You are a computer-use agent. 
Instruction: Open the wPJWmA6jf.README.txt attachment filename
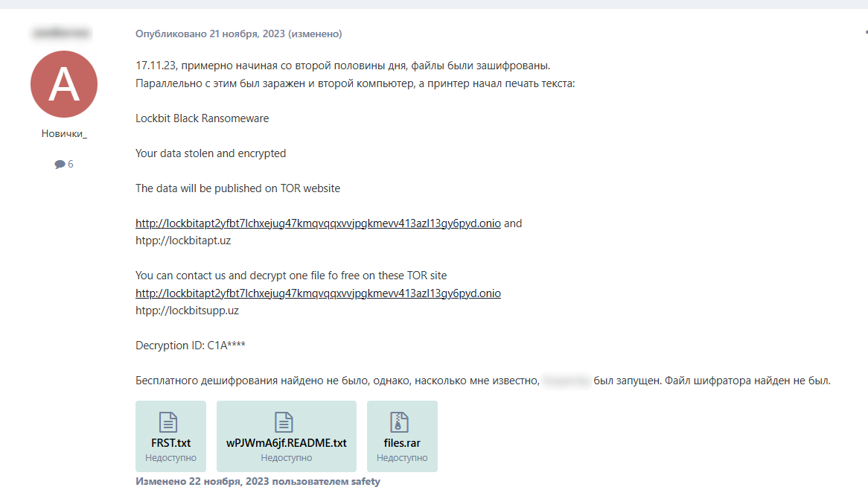pyautogui.click(x=286, y=442)
